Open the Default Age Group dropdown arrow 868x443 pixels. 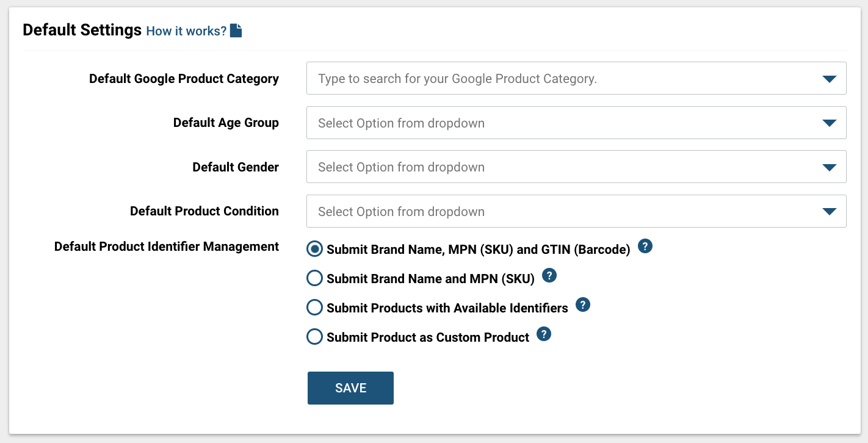[829, 123]
